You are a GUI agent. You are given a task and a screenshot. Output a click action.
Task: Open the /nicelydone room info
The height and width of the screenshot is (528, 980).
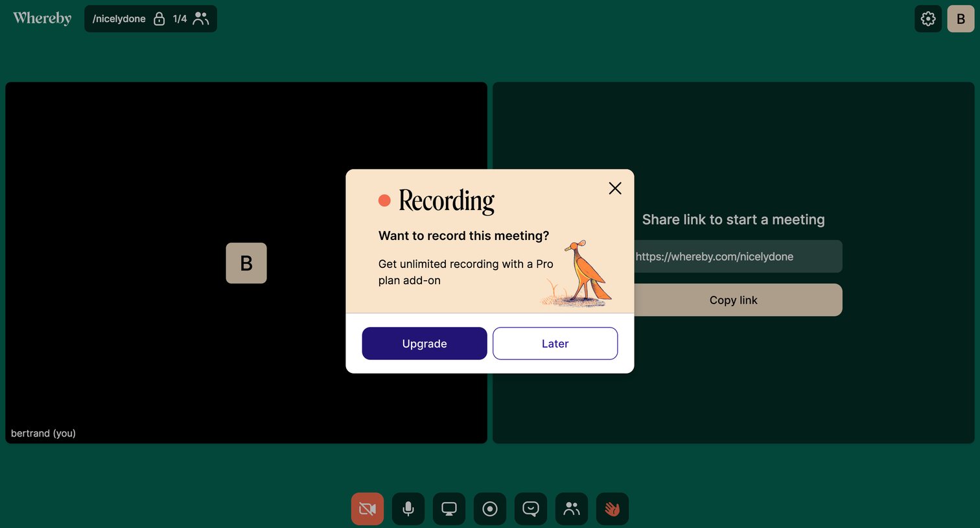click(119, 19)
